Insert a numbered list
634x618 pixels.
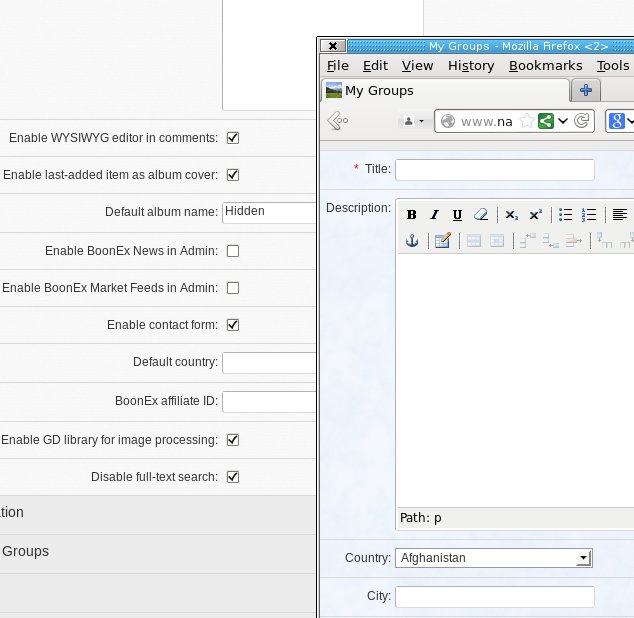[589, 215]
